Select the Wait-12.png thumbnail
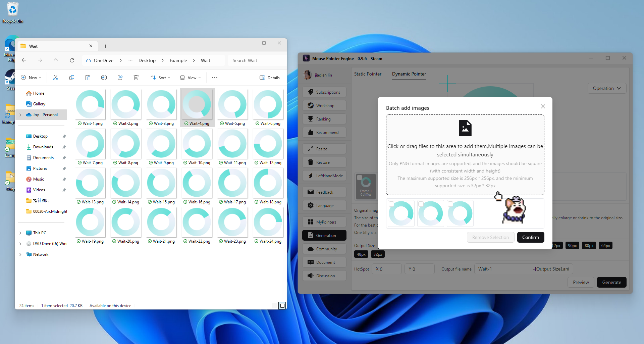 pos(268,144)
